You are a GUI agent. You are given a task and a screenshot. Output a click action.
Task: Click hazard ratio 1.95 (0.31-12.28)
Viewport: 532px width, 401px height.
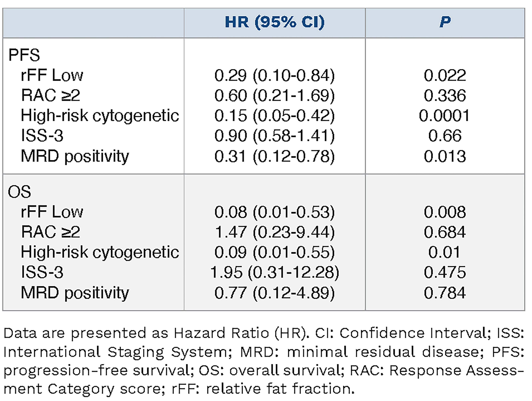[x=274, y=272]
